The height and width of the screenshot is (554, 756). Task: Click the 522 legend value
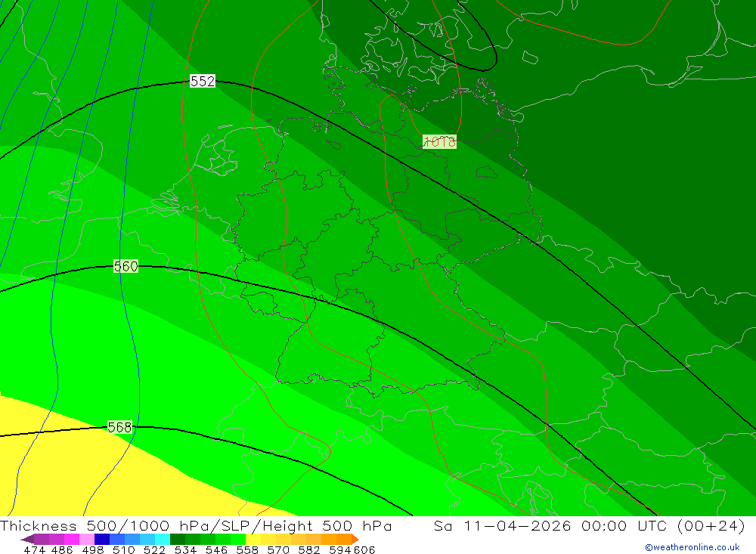(x=155, y=549)
